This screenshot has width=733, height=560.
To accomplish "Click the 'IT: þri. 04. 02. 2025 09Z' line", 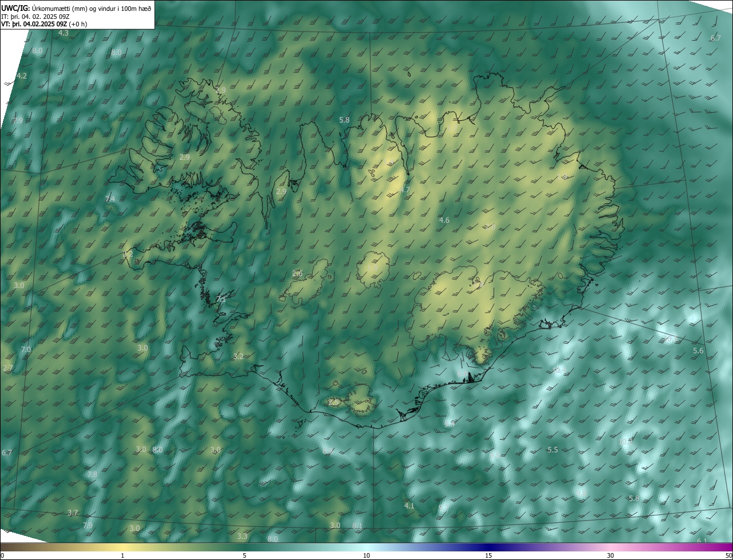I will click(36, 16).
